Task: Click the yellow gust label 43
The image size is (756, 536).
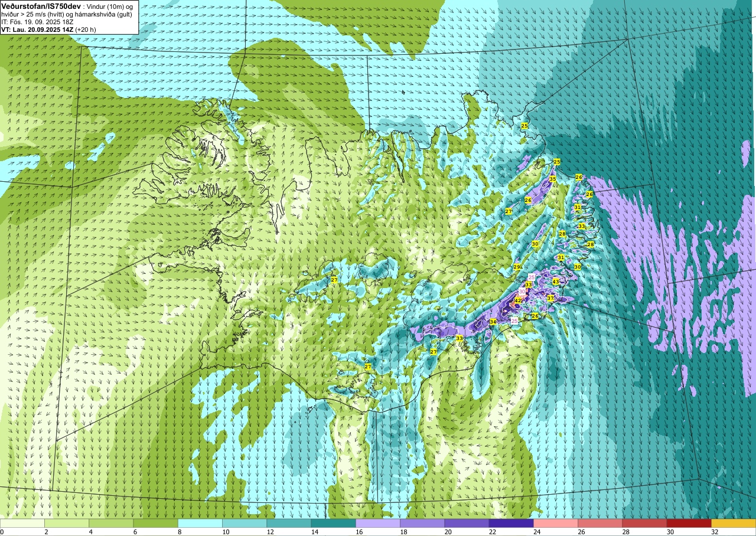Action: (556, 282)
